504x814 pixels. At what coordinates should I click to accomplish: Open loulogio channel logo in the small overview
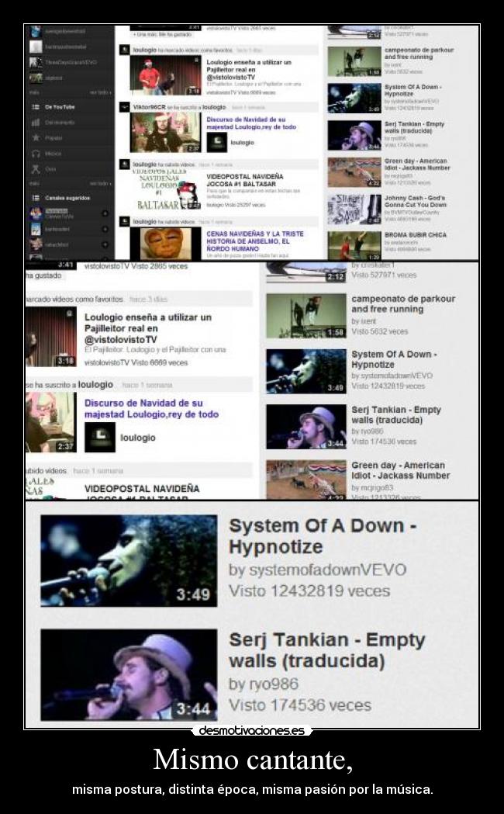217,142
